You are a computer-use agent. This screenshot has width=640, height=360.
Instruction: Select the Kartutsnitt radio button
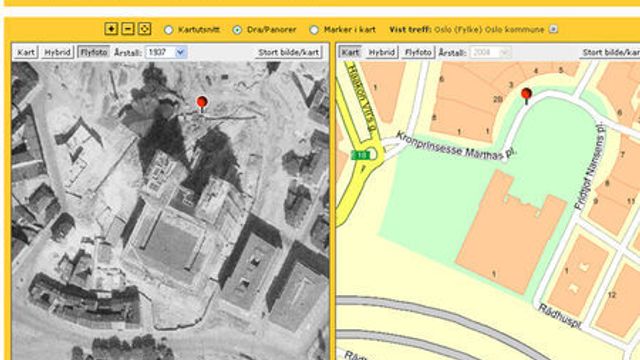click(x=168, y=30)
